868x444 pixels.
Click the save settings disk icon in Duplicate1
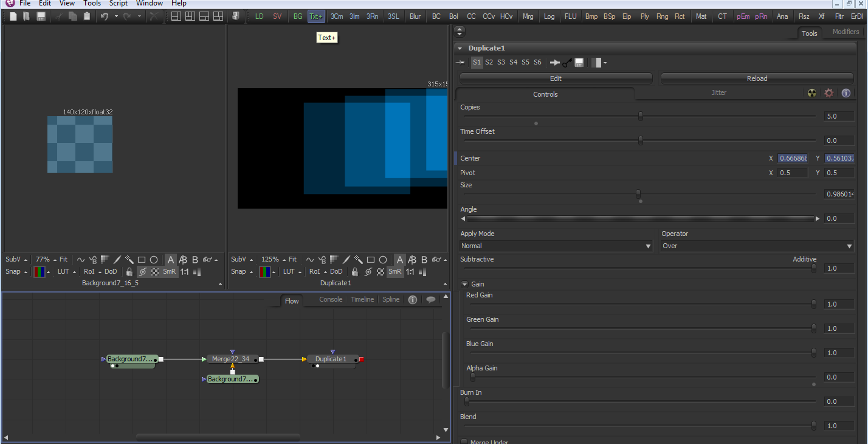pos(579,63)
